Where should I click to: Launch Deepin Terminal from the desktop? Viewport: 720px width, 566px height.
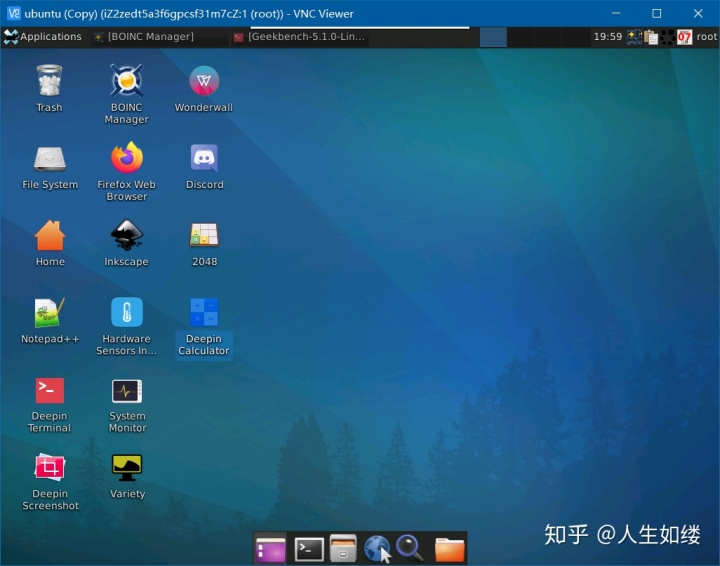tap(50, 390)
